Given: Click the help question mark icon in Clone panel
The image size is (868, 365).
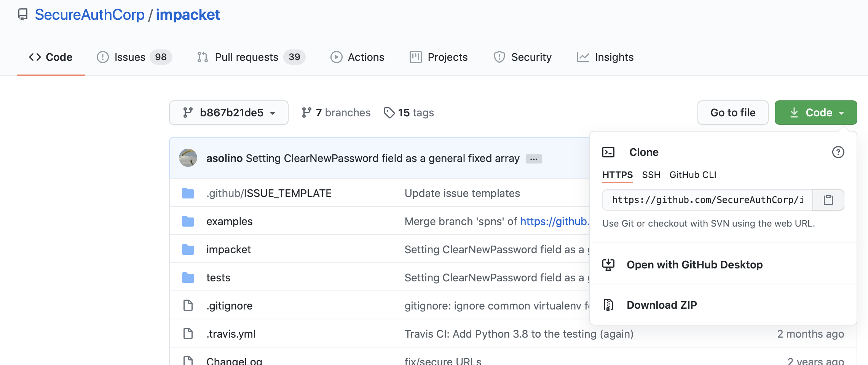Looking at the screenshot, I should (x=838, y=152).
